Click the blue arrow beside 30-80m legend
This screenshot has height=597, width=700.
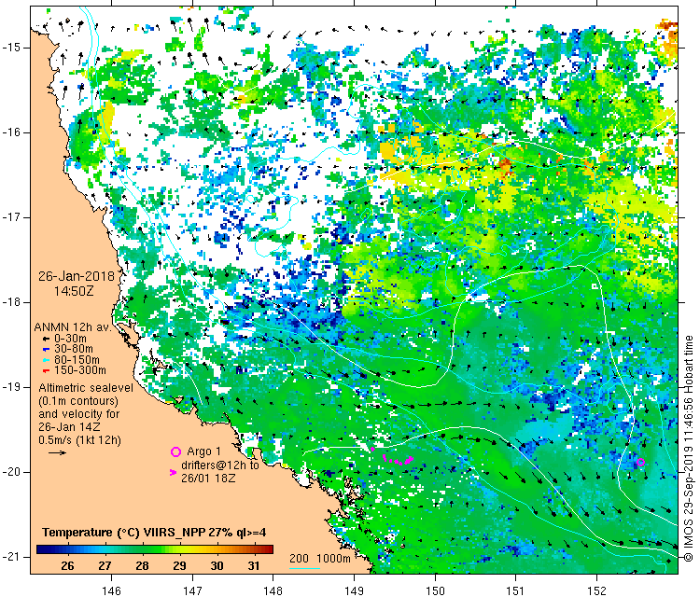(x=46, y=350)
